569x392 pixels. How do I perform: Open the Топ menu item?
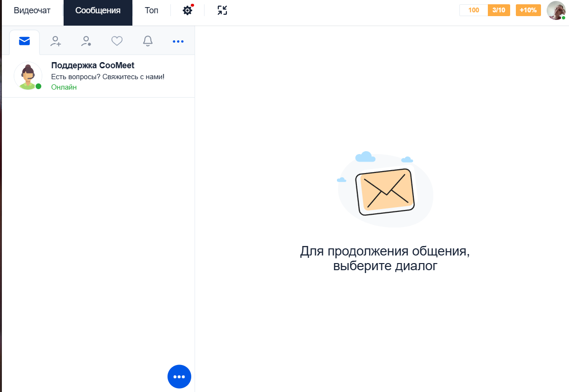click(150, 10)
